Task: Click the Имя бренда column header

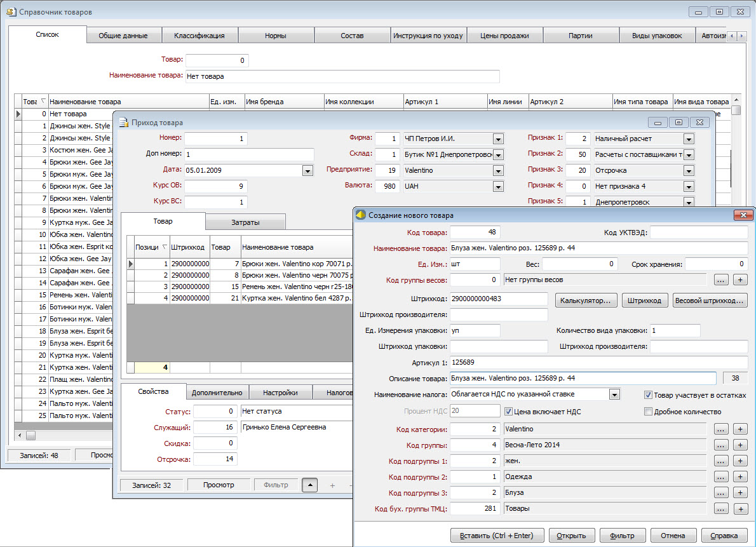Action: pyautogui.click(x=284, y=102)
